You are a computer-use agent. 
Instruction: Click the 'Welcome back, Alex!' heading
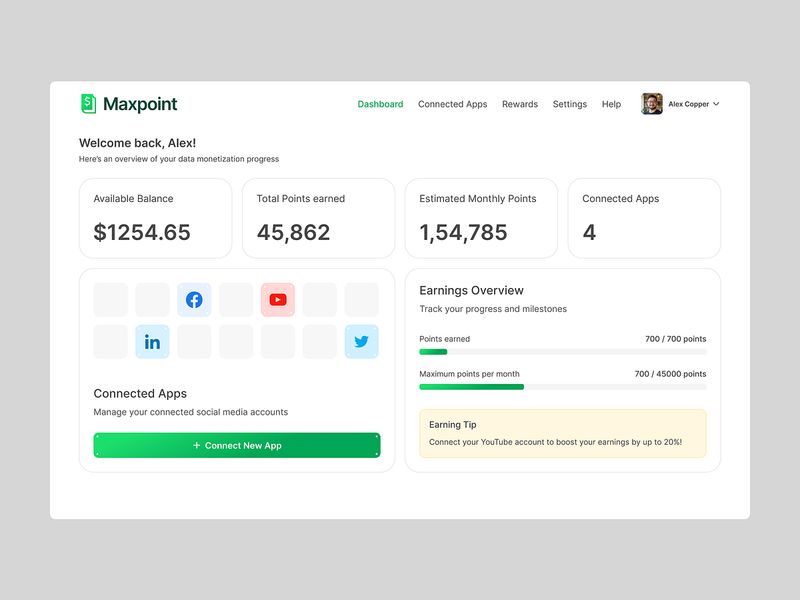[x=137, y=143]
